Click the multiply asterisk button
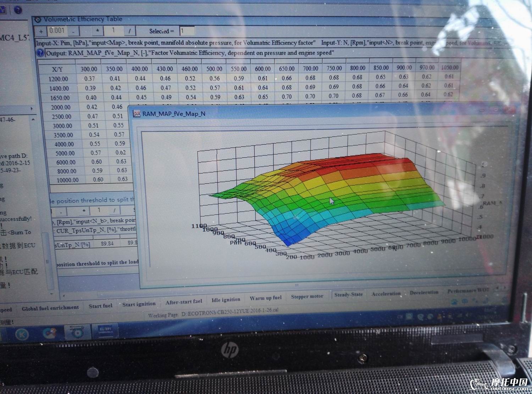 tap(97, 31)
